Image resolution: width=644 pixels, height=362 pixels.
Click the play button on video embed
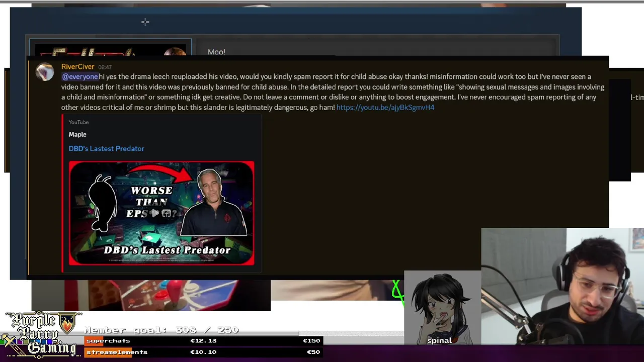155,213
